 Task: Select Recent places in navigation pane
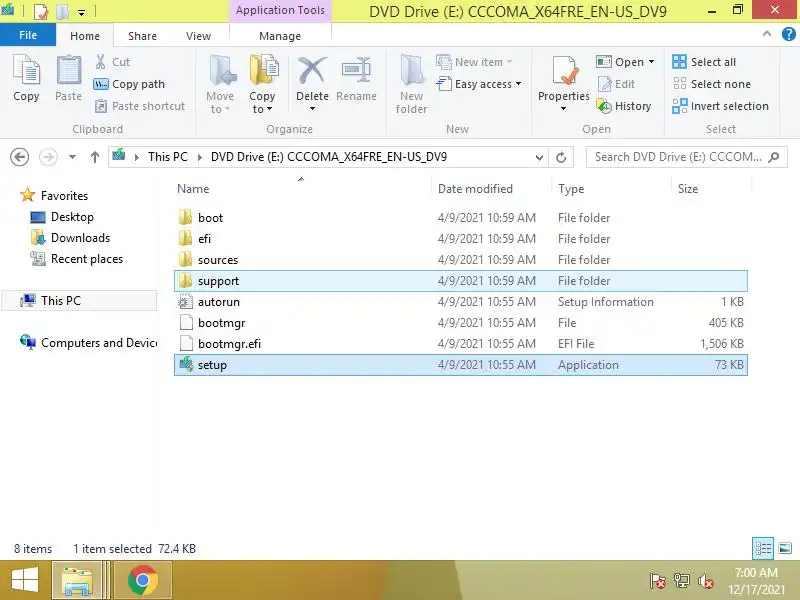coord(87,259)
